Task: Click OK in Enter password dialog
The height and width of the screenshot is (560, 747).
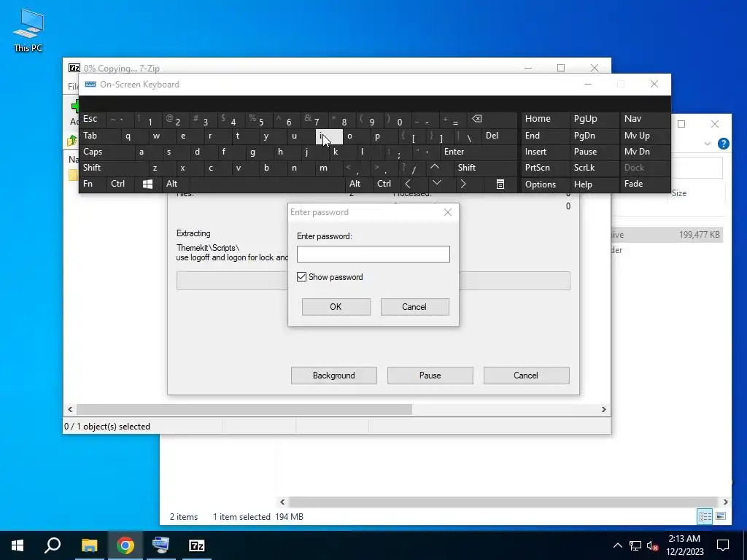Action: (x=336, y=307)
